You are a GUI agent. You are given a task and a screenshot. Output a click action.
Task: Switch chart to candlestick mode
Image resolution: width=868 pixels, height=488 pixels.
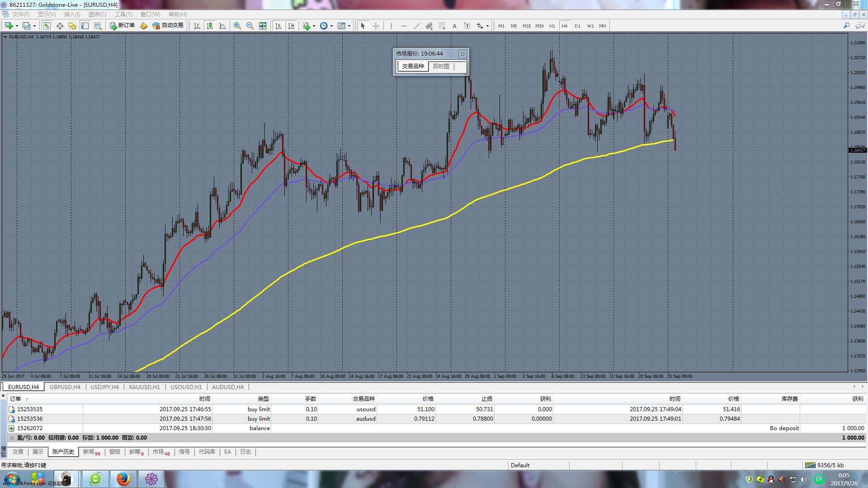coord(210,26)
